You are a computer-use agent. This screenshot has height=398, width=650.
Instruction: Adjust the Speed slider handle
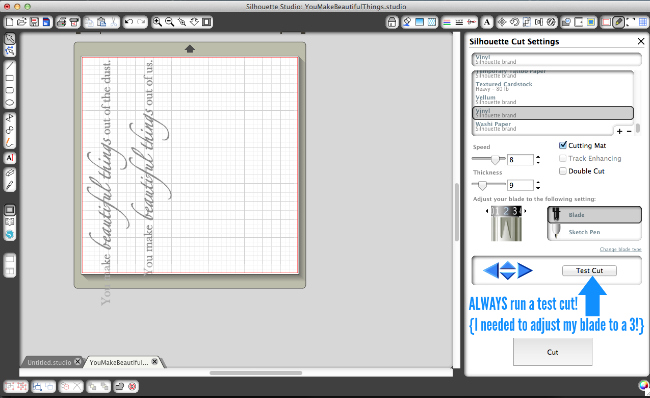tap(495, 159)
